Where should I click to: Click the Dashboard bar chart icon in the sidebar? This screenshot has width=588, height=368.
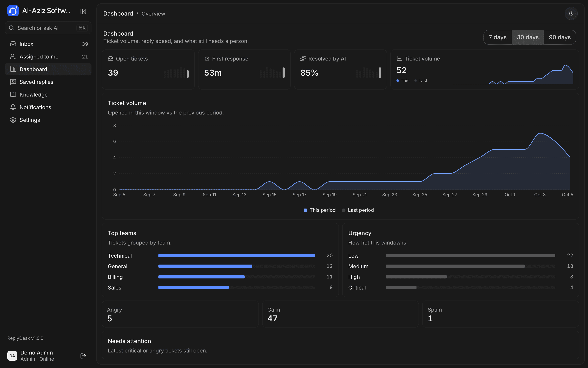point(13,69)
